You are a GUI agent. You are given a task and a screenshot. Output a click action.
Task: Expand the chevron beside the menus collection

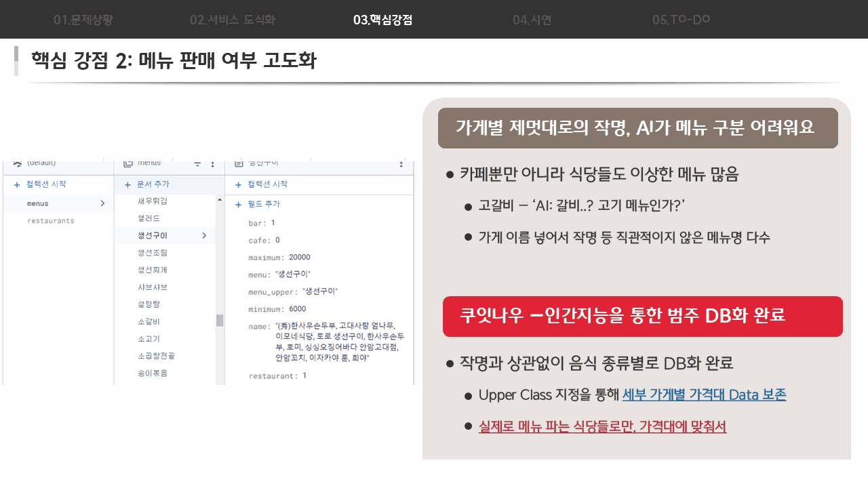tap(103, 203)
